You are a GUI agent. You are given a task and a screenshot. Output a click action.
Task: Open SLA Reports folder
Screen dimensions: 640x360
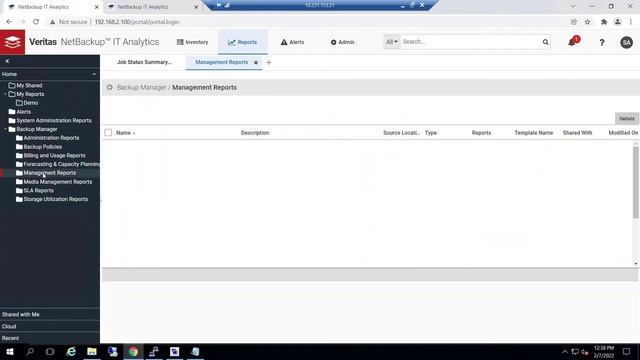coord(35,191)
